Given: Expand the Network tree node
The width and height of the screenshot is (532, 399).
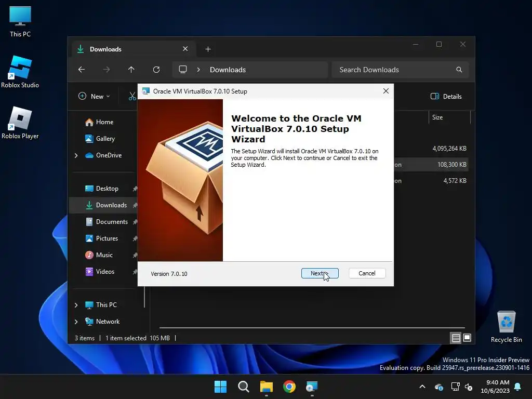Looking at the screenshot, I should point(76,322).
